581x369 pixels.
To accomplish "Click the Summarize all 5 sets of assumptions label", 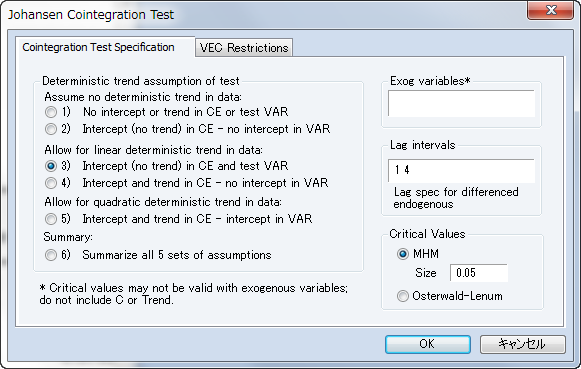I will [x=177, y=255].
